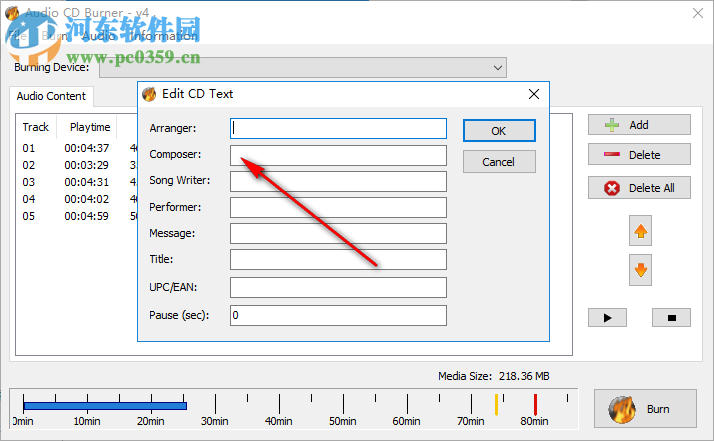Screen dimensions: 714x441
Task: Open the Audio menu
Action: [x=98, y=36]
